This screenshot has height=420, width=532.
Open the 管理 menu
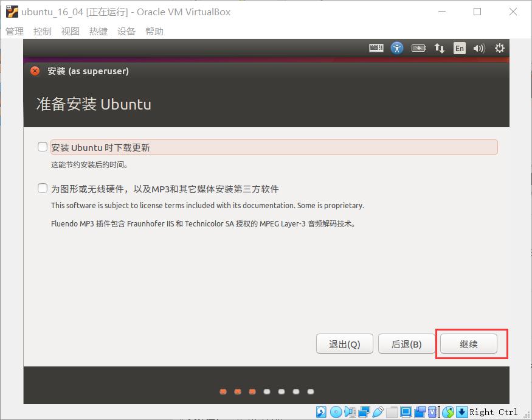click(15, 31)
